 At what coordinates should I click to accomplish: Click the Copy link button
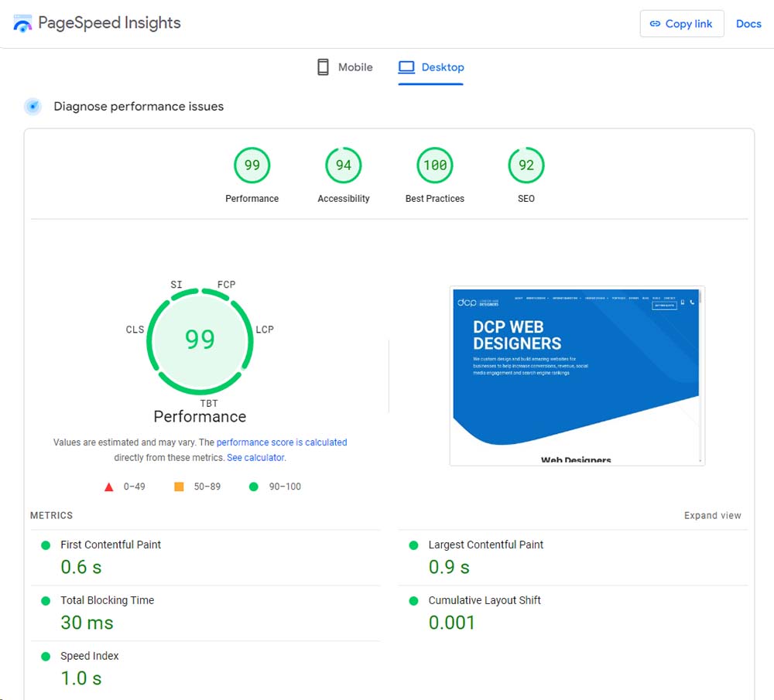coord(682,24)
